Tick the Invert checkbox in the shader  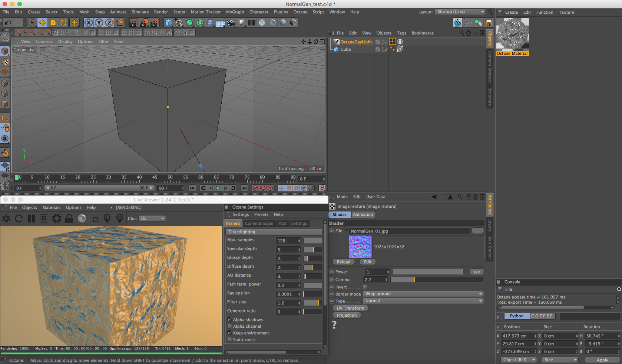365,287
